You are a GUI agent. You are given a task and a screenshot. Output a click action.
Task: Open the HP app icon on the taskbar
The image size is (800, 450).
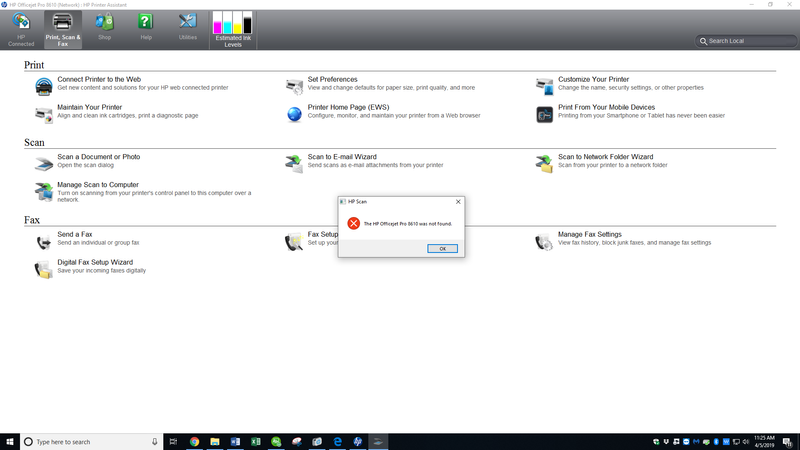tap(358, 442)
